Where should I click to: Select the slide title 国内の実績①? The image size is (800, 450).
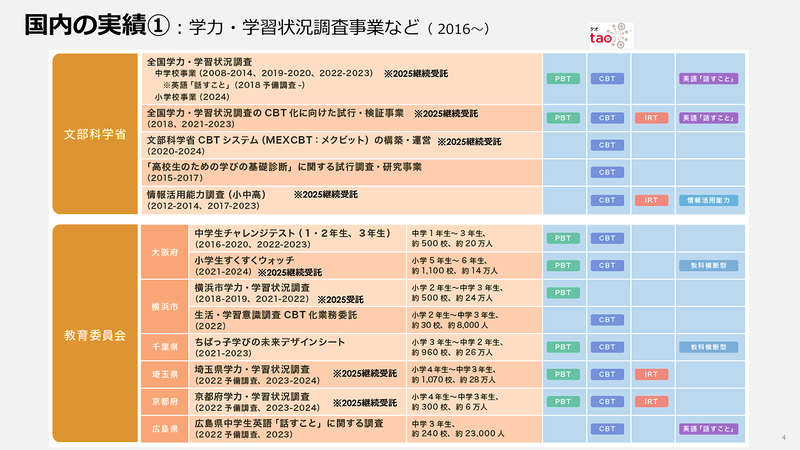(97, 26)
